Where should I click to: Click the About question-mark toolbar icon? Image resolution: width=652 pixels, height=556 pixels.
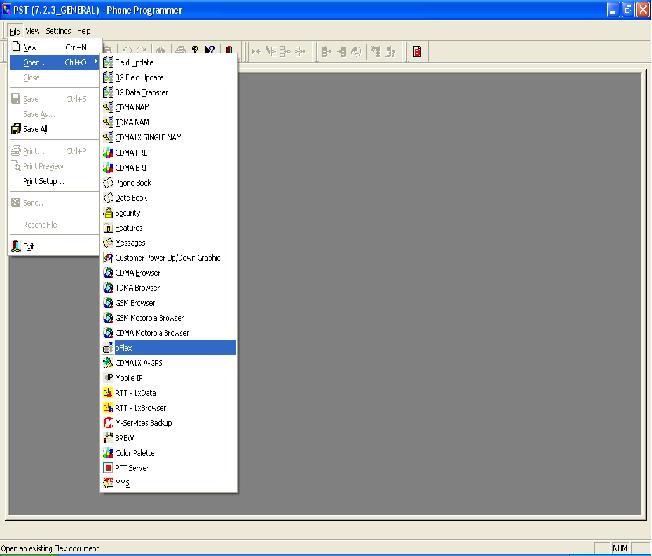[x=195, y=50]
